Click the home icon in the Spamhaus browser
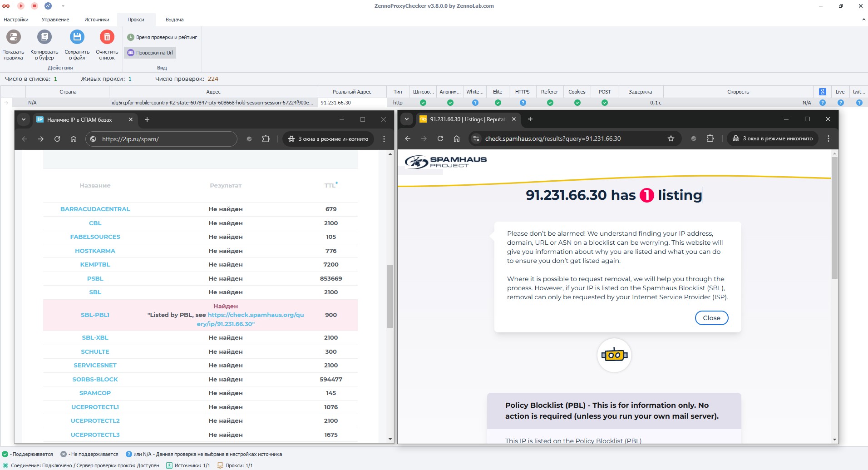Screen dimensions: 868x470 [457, 139]
